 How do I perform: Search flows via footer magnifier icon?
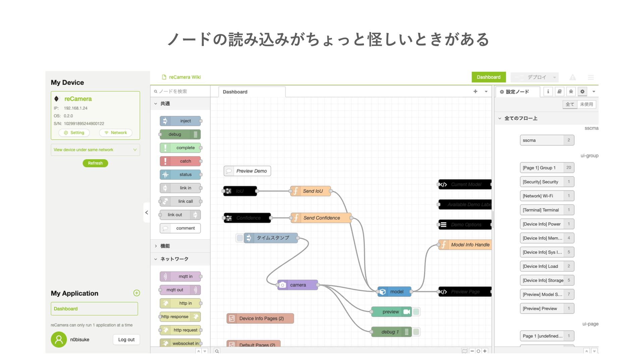pos(217,351)
